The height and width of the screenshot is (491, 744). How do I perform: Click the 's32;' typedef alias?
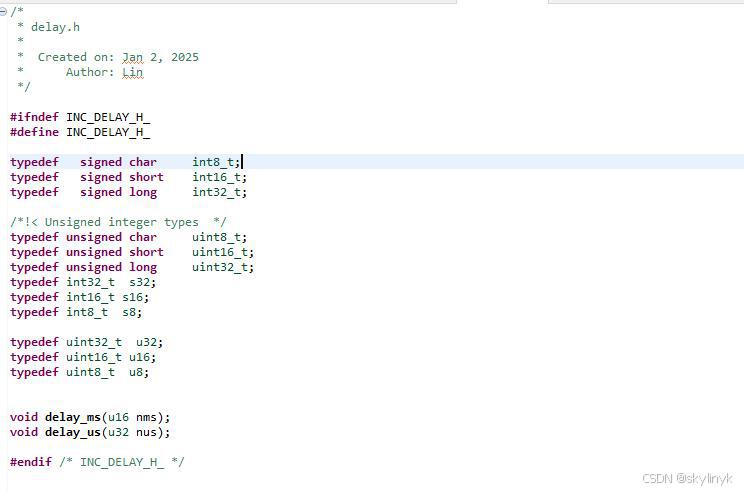142,283
